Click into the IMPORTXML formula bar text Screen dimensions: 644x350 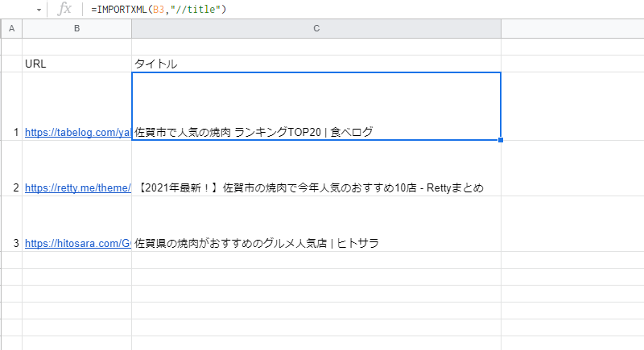[159, 10]
